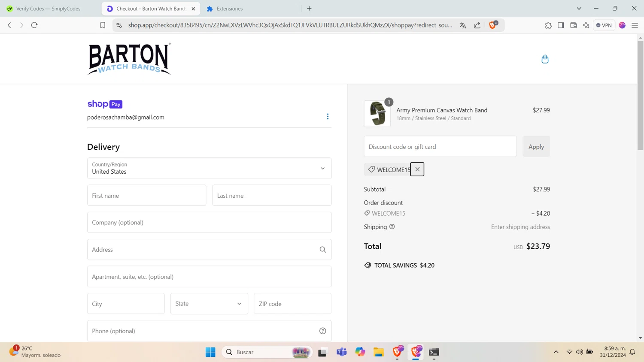Image resolution: width=644 pixels, height=362 pixels.
Task: Go forward to the next page
Action: pyautogui.click(x=21, y=25)
